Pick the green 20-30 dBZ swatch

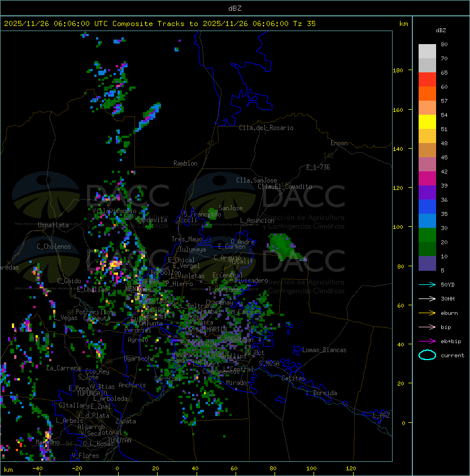427,235
